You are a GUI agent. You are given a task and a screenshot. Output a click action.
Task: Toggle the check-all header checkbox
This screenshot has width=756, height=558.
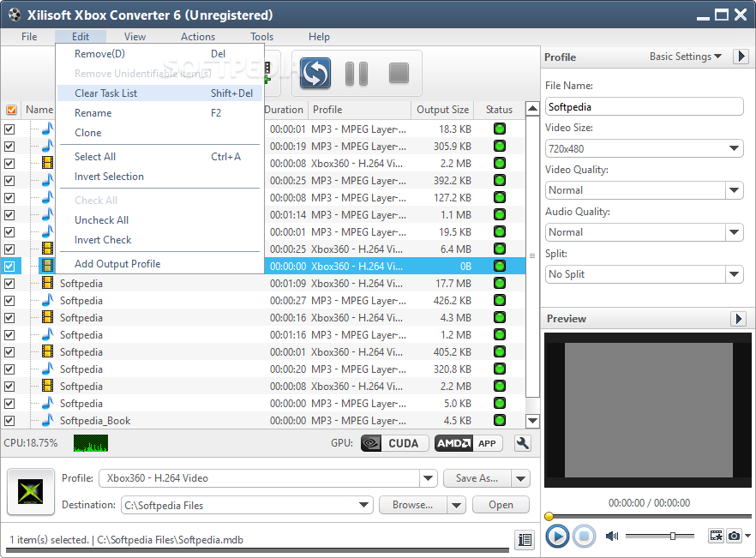click(11, 110)
